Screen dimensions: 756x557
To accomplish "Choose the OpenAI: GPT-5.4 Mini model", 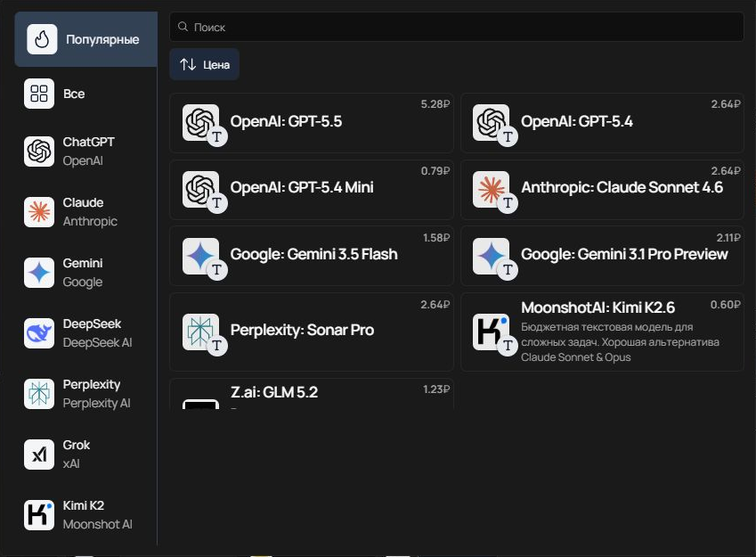I will (x=312, y=189).
